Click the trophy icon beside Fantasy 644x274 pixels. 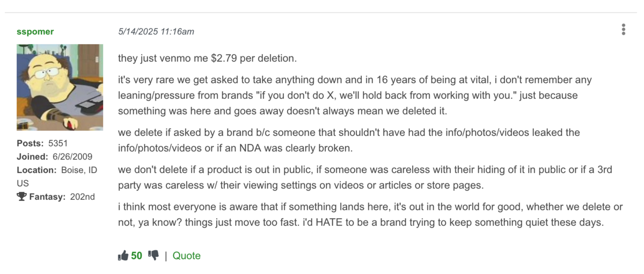point(21,197)
